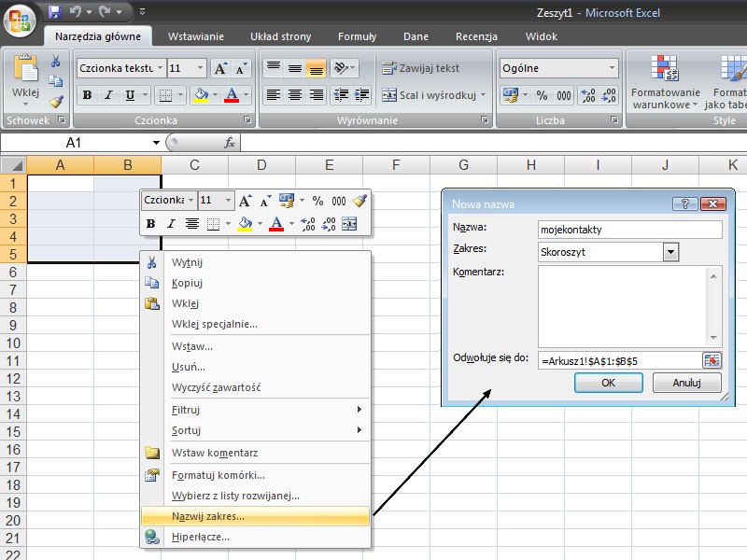Switch to the Formuły ribbon tab
Screen dimensions: 747x560
click(357, 36)
